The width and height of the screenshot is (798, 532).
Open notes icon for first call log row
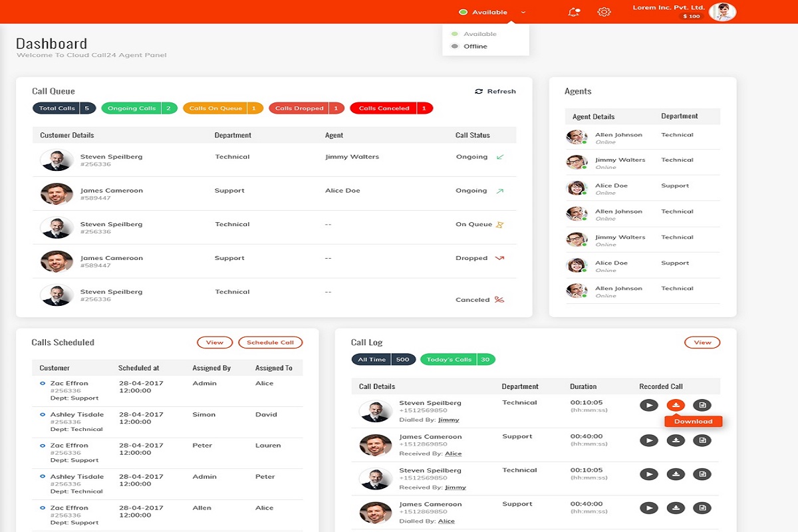(702, 406)
